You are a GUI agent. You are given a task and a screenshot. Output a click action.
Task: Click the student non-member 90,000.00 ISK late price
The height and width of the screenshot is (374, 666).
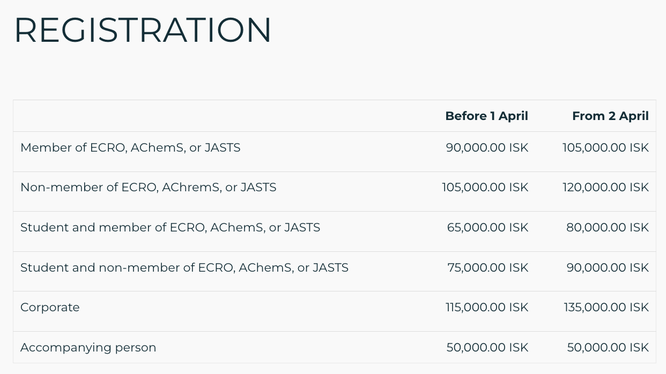pos(607,267)
